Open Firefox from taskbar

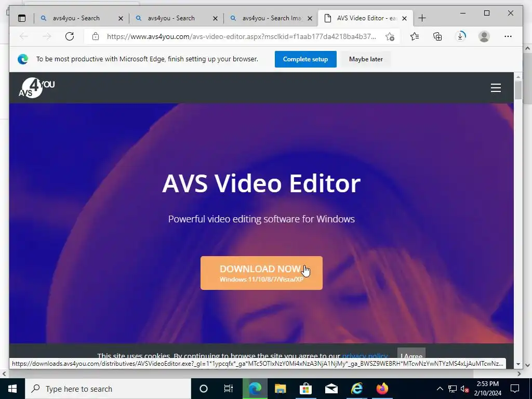pyautogui.click(x=382, y=389)
